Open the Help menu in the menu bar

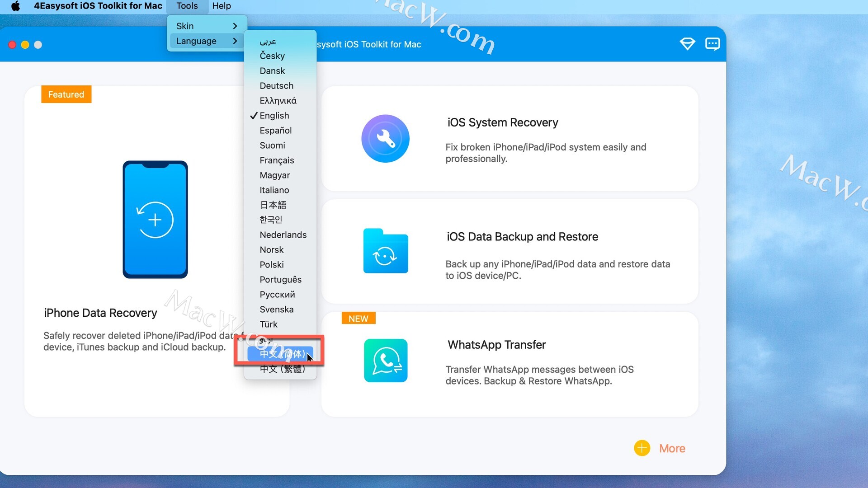click(x=222, y=6)
